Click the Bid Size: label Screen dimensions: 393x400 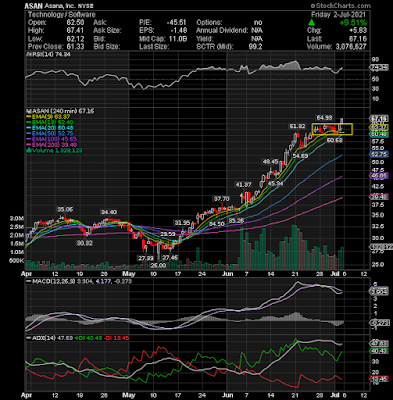point(107,47)
